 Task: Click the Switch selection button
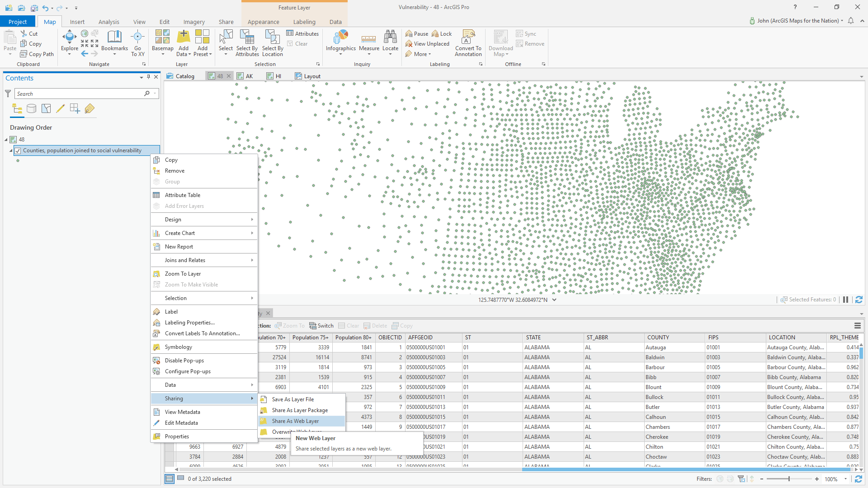[321, 326]
